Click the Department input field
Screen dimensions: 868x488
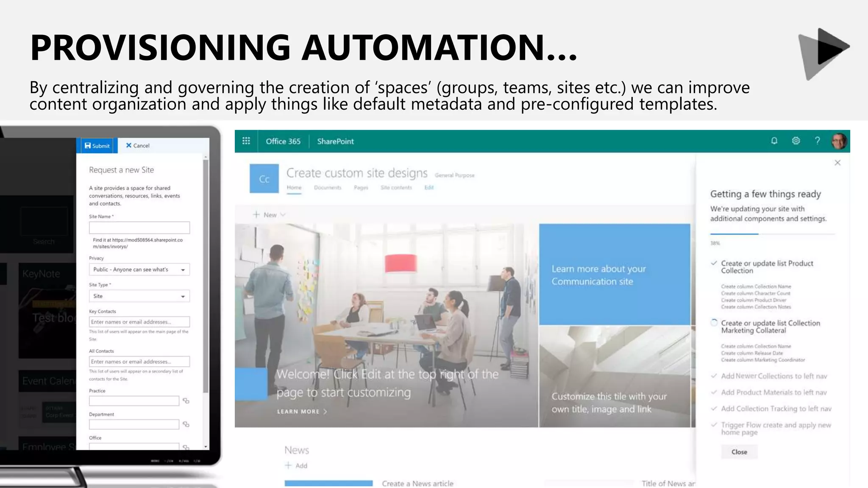(134, 424)
